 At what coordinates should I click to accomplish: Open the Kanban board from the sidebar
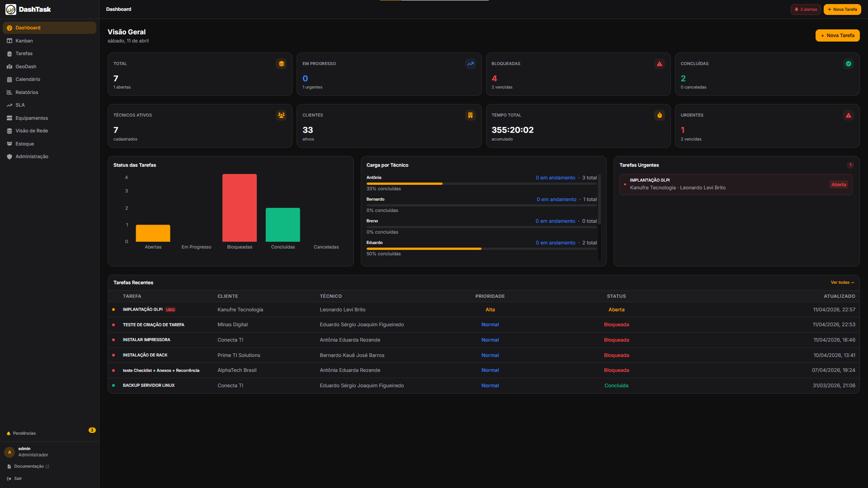24,41
